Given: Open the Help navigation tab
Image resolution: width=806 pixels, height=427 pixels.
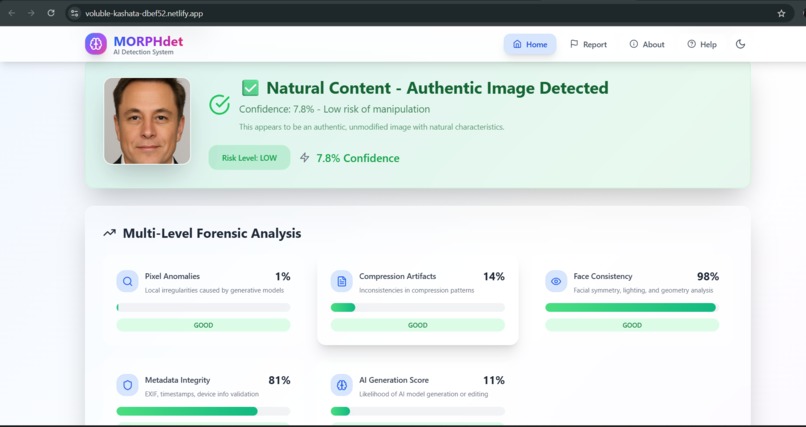Looking at the screenshot, I should pos(702,44).
